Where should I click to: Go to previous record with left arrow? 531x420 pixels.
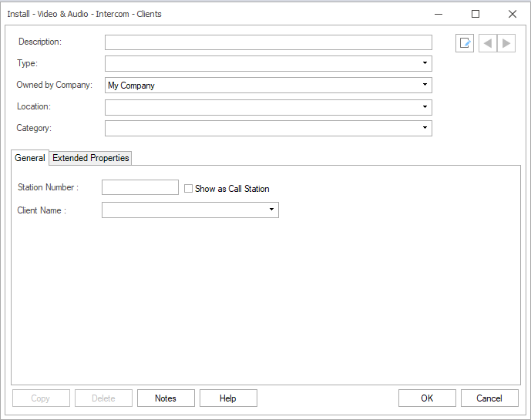click(x=487, y=43)
